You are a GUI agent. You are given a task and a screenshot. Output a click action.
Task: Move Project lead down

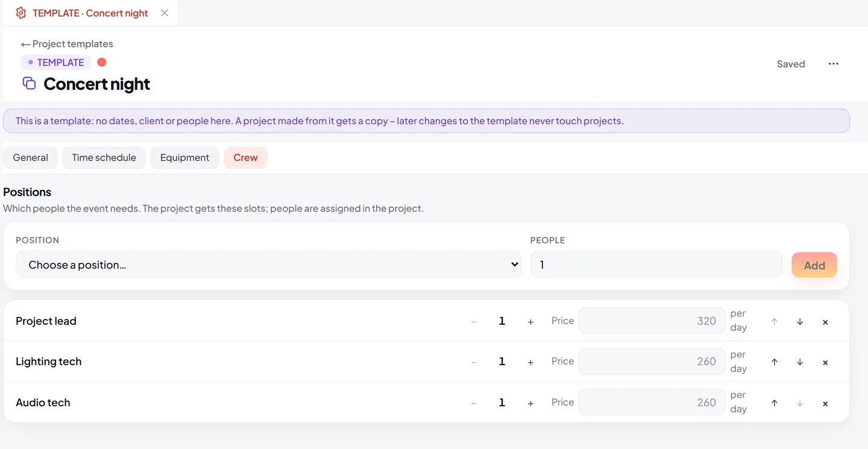[x=800, y=322]
